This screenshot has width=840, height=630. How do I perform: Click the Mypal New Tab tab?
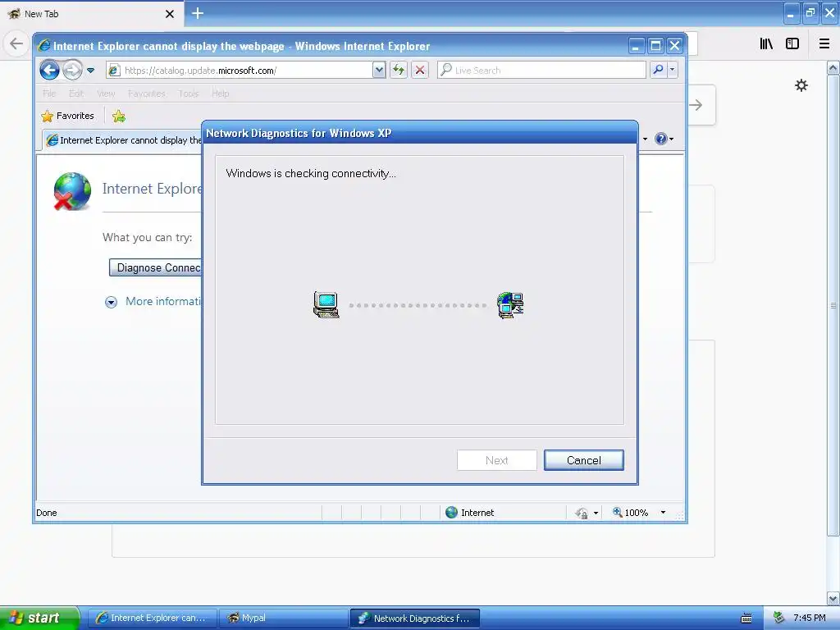tap(91, 14)
